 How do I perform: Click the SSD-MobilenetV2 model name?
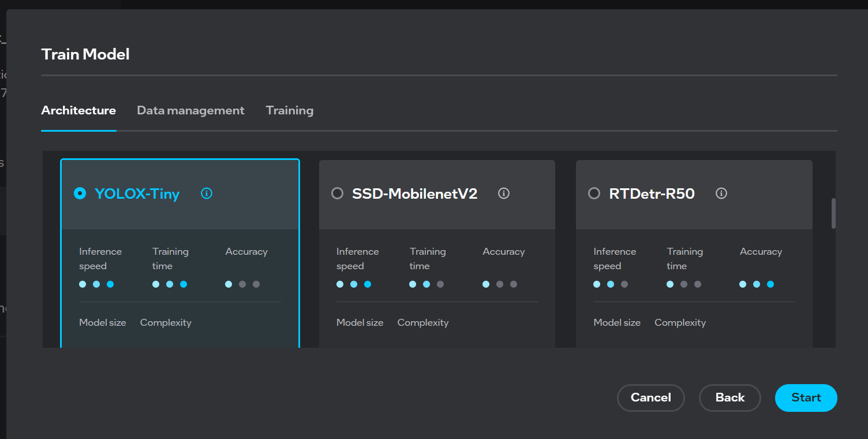(415, 194)
